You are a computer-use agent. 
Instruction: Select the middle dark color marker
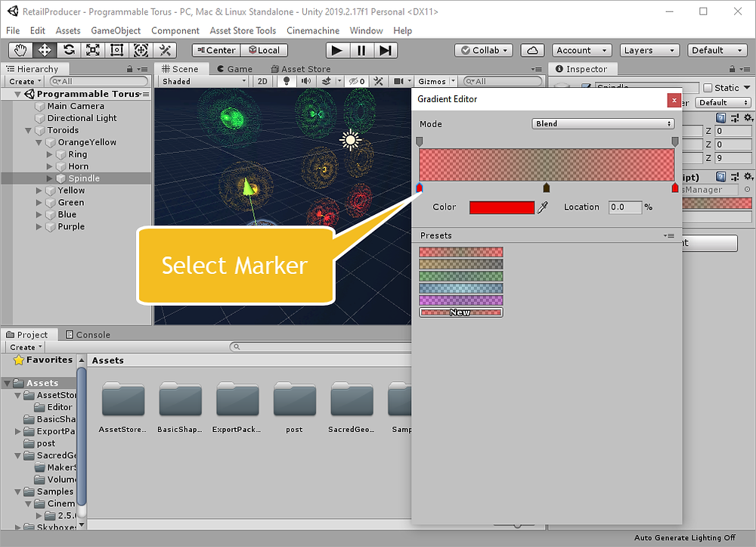(547, 188)
